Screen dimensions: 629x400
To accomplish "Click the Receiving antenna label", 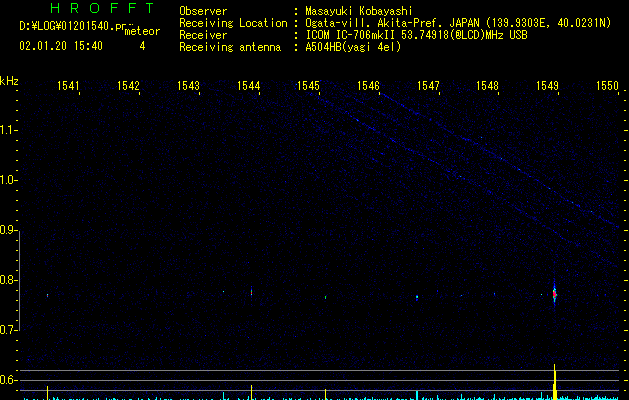I will pyautogui.click(x=230, y=47).
